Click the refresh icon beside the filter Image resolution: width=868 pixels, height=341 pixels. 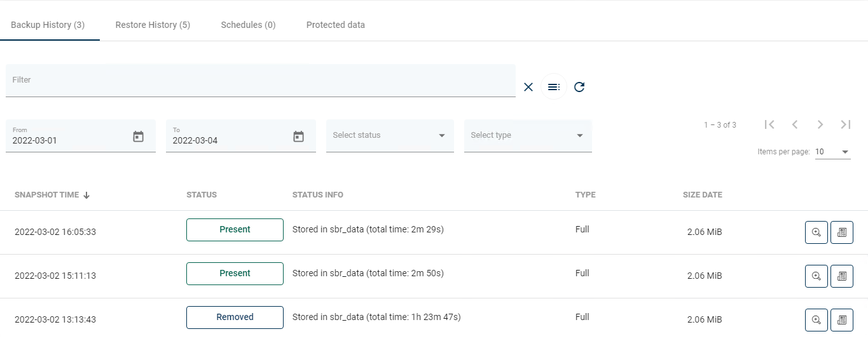pos(579,87)
